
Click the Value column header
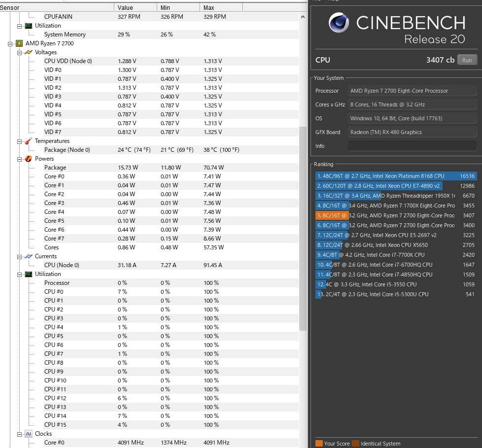click(136, 8)
